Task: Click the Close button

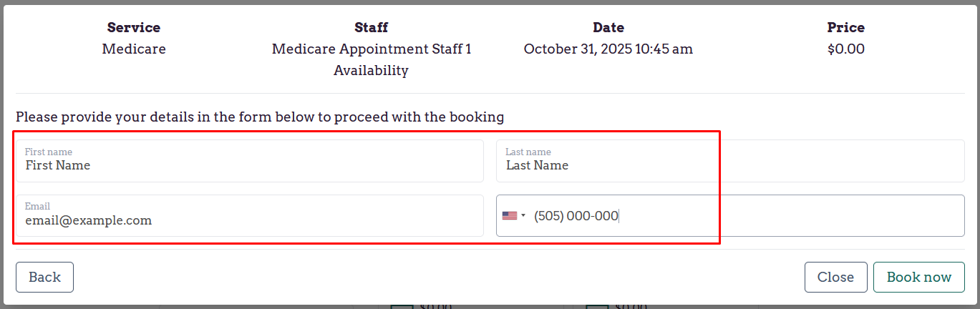Action: (x=835, y=278)
